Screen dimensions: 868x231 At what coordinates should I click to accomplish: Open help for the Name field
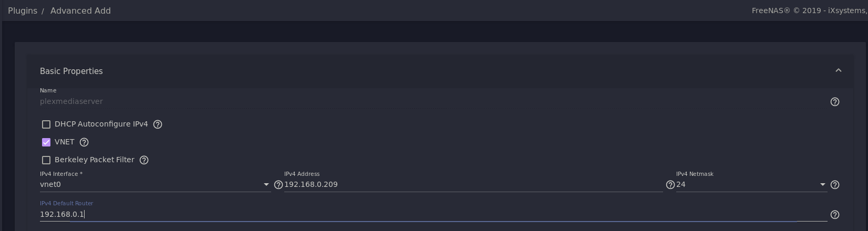click(834, 102)
